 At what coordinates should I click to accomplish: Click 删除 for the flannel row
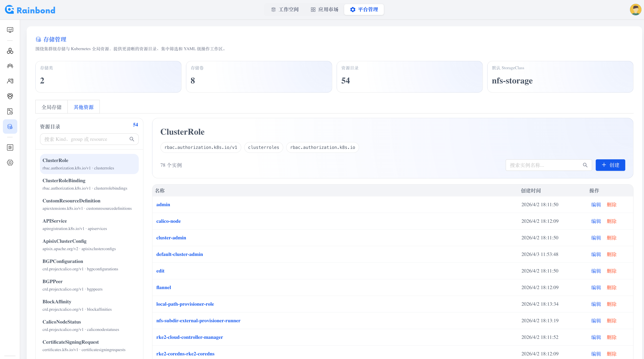click(x=612, y=287)
